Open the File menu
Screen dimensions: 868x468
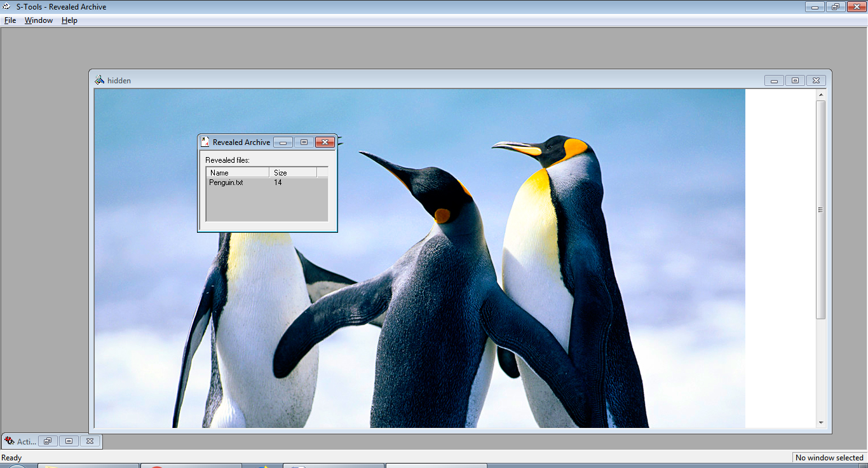pos(10,20)
